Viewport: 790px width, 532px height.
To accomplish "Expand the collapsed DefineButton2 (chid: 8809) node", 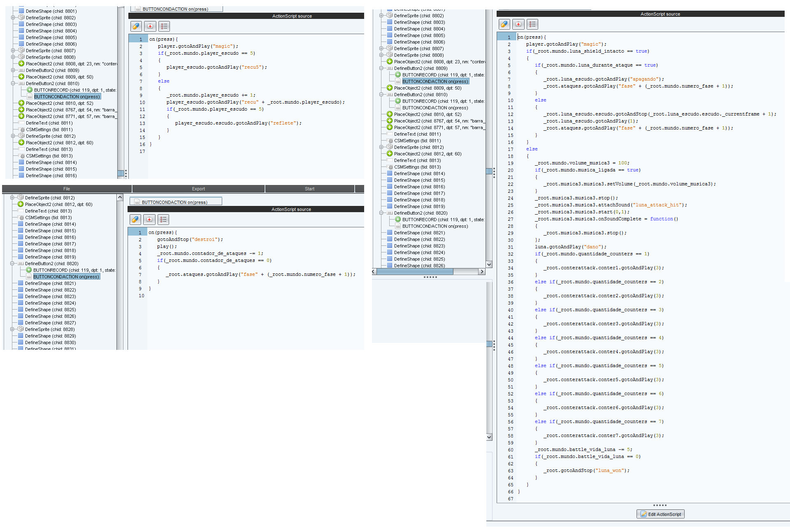I will pos(13,70).
